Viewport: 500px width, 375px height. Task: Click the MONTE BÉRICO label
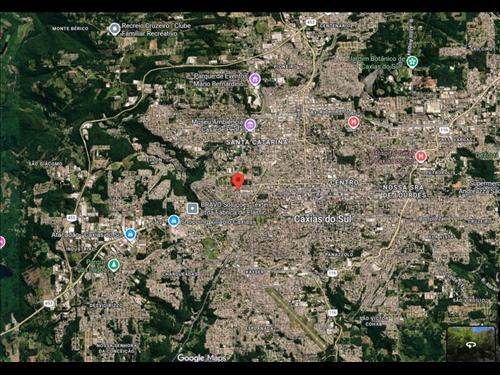(x=70, y=29)
